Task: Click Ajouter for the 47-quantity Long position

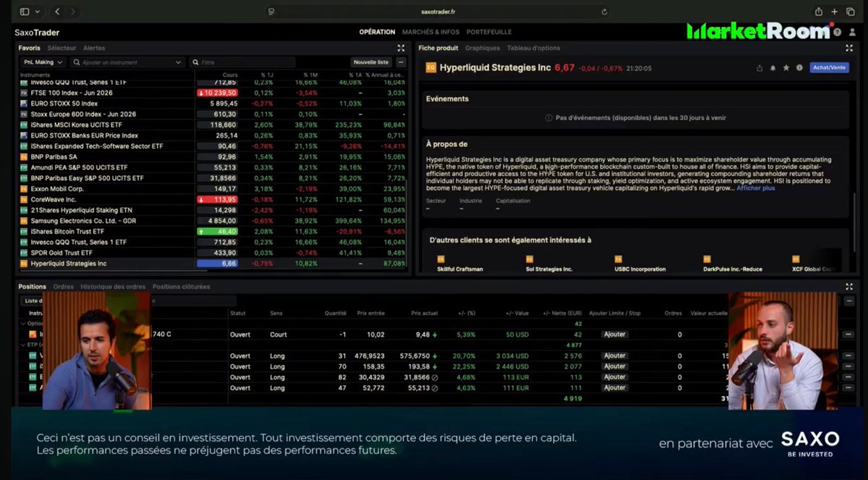Action: pyautogui.click(x=615, y=388)
